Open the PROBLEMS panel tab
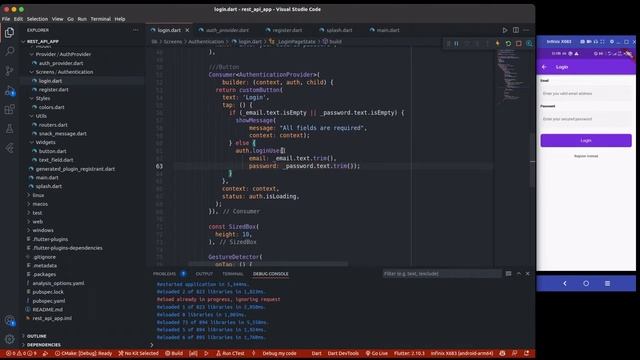The width and height of the screenshot is (640, 360). (x=164, y=274)
